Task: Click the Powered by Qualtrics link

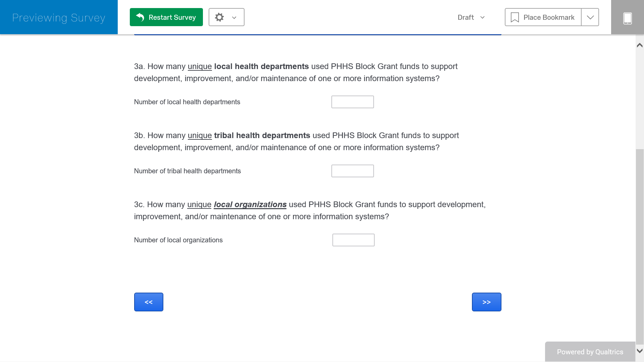Action: [x=590, y=352]
